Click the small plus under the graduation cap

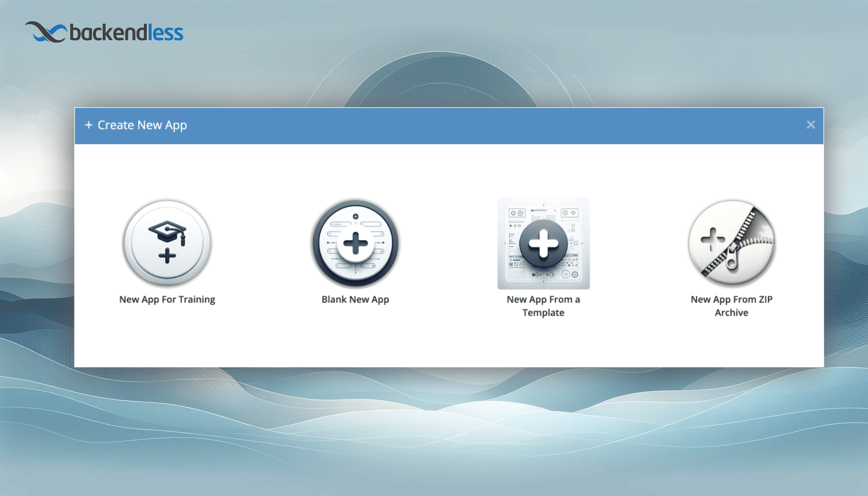point(167,256)
